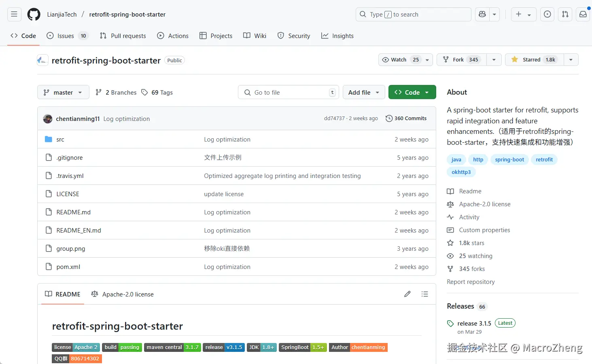The image size is (592, 364).
Task: Open the Activity link
Action: 464,217
